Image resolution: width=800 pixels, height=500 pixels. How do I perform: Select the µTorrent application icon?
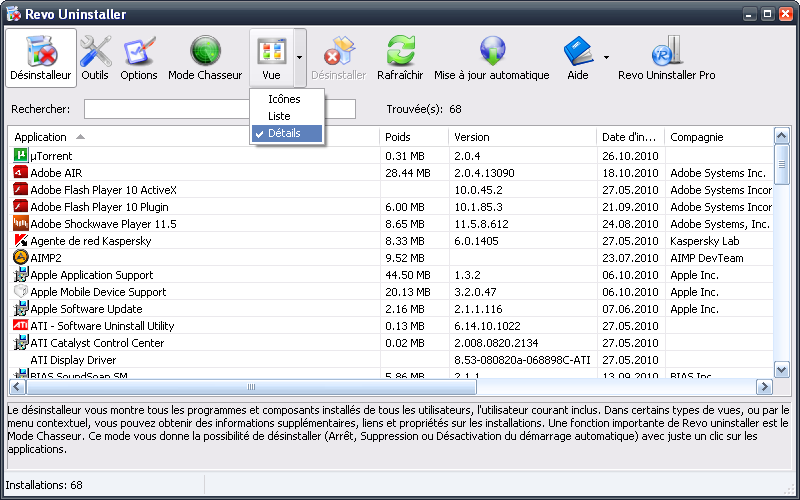click(x=20, y=155)
